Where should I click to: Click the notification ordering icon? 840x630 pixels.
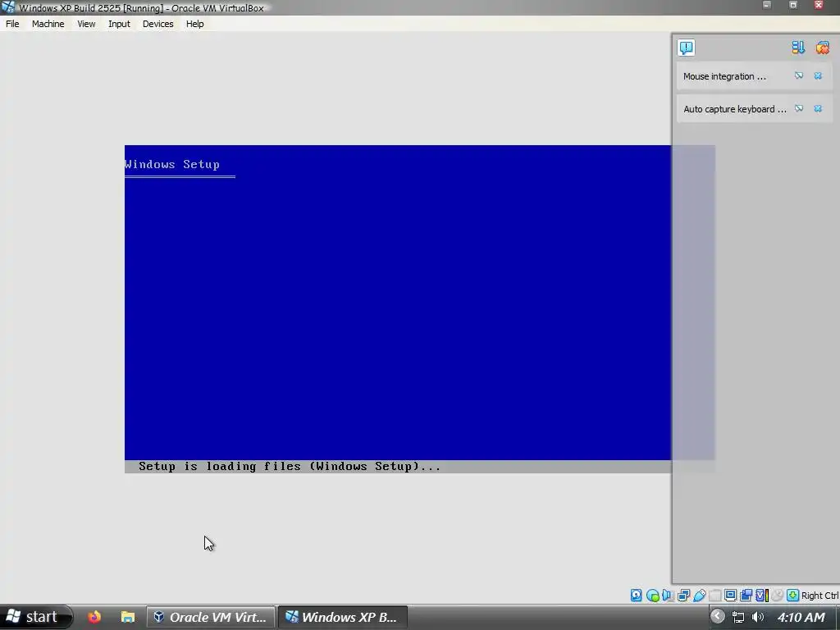click(x=798, y=48)
